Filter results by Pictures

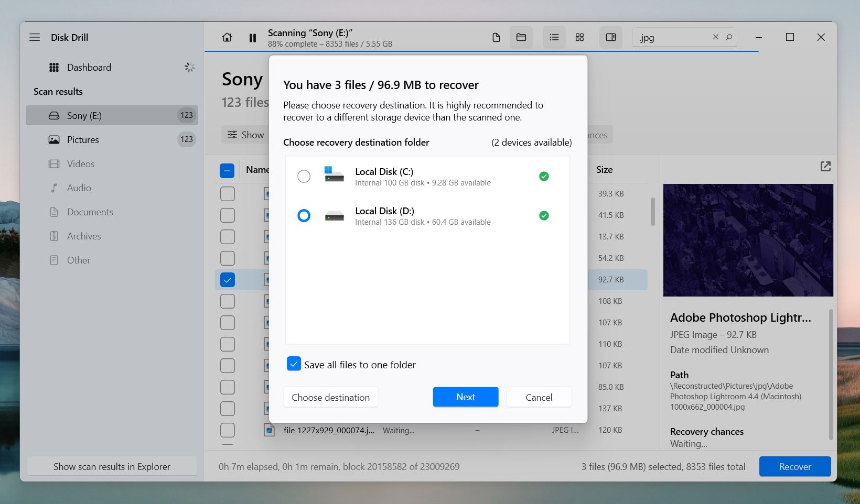click(112, 139)
